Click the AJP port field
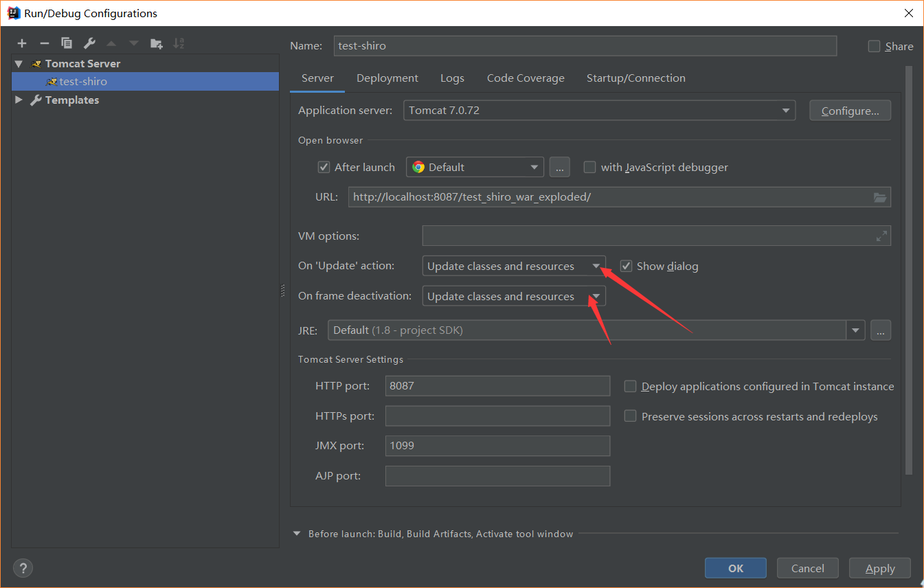Image resolution: width=924 pixels, height=588 pixels. point(497,476)
